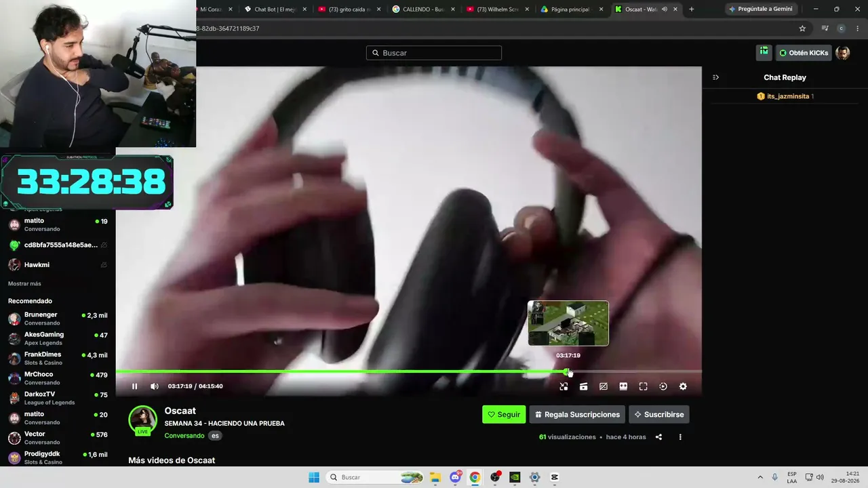Click the Obtén KICKs button

804,53
